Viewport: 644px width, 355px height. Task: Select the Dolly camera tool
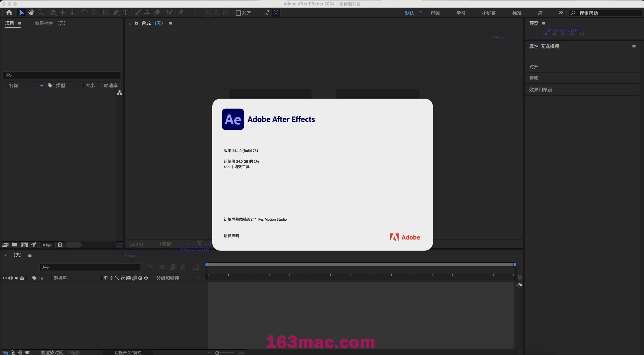tap(72, 13)
